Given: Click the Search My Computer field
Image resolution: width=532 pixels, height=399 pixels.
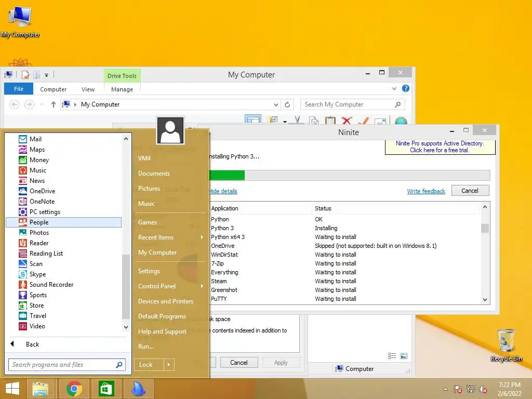Looking at the screenshot, I should [x=353, y=104].
